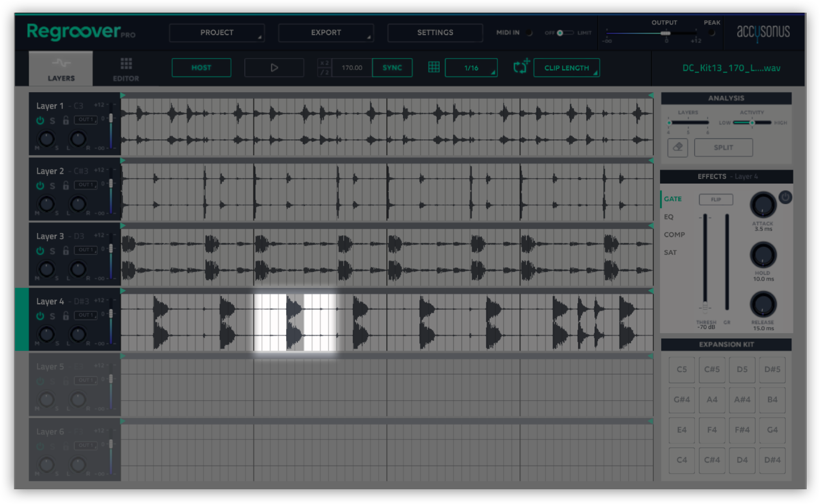Screen dimensions: 820x504
Task: Click the RELEASE knob
Action: [x=763, y=304]
